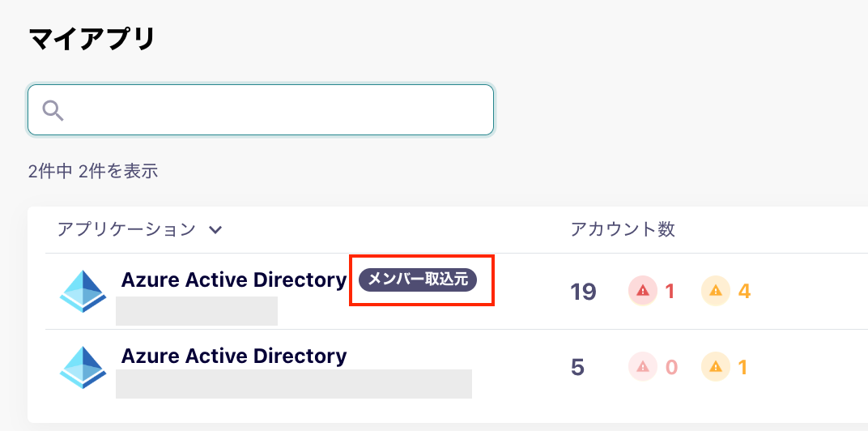
Task: Open the first Azure Active Directory app title
Action: coord(234,280)
